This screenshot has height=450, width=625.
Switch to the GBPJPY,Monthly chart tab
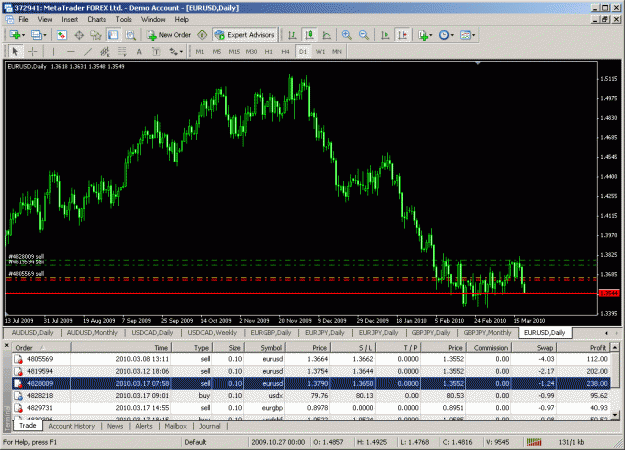click(x=487, y=332)
